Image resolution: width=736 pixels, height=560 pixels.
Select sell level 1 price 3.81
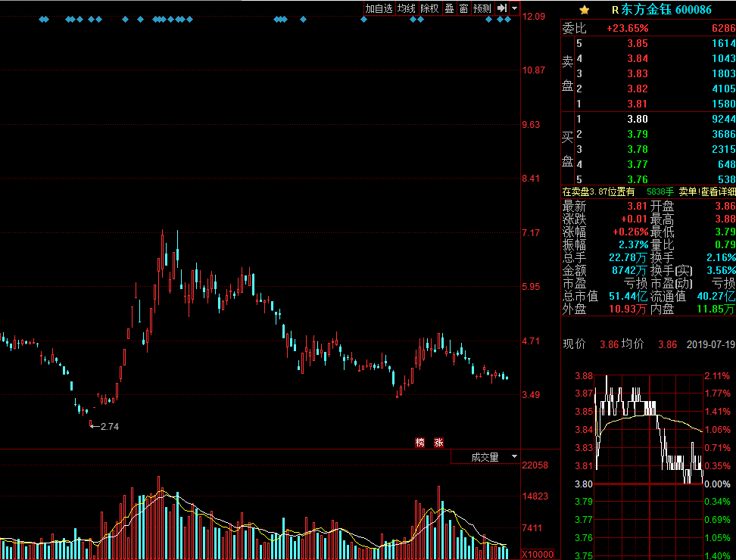pyautogui.click(x=638, y=104)
